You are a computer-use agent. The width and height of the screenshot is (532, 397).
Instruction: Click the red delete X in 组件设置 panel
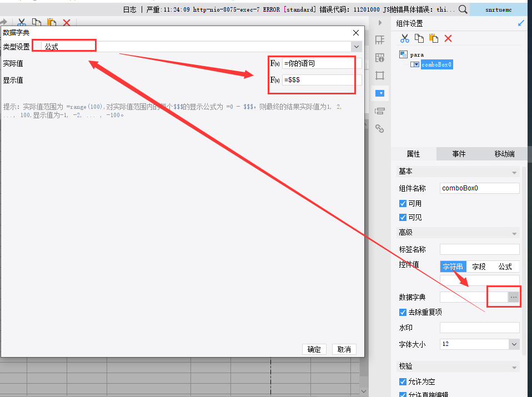(448, 38)
